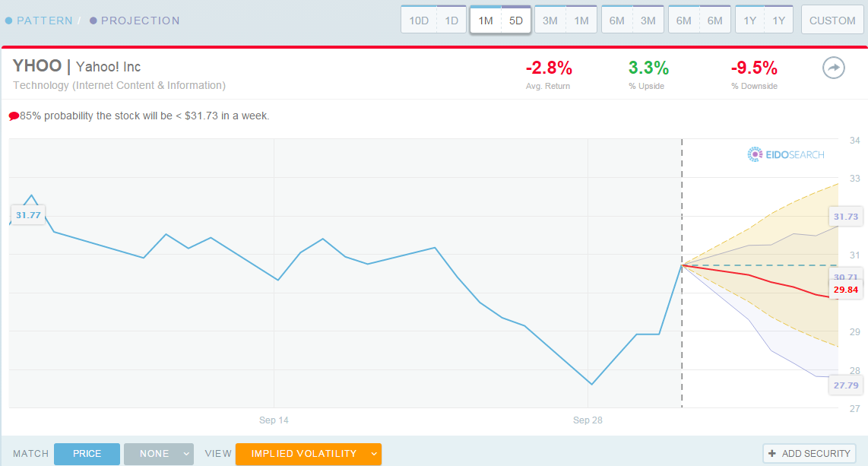Viewport: 868px width, 466px height.
Task: Click the 33 y-axis value
Action: (855, 179)
